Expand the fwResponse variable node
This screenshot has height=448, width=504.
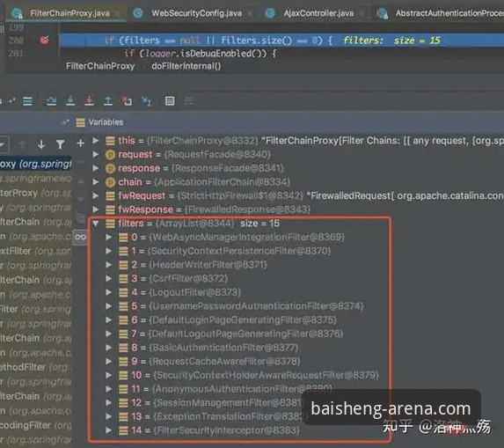point(96,209)
